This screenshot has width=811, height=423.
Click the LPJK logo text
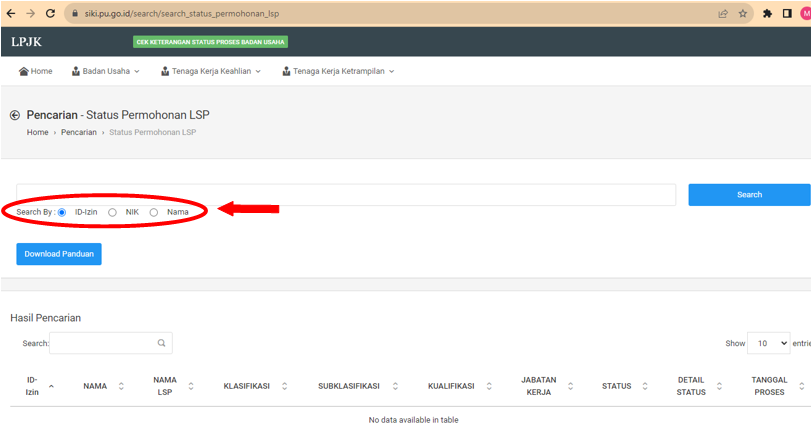click(x=26, y=42)
